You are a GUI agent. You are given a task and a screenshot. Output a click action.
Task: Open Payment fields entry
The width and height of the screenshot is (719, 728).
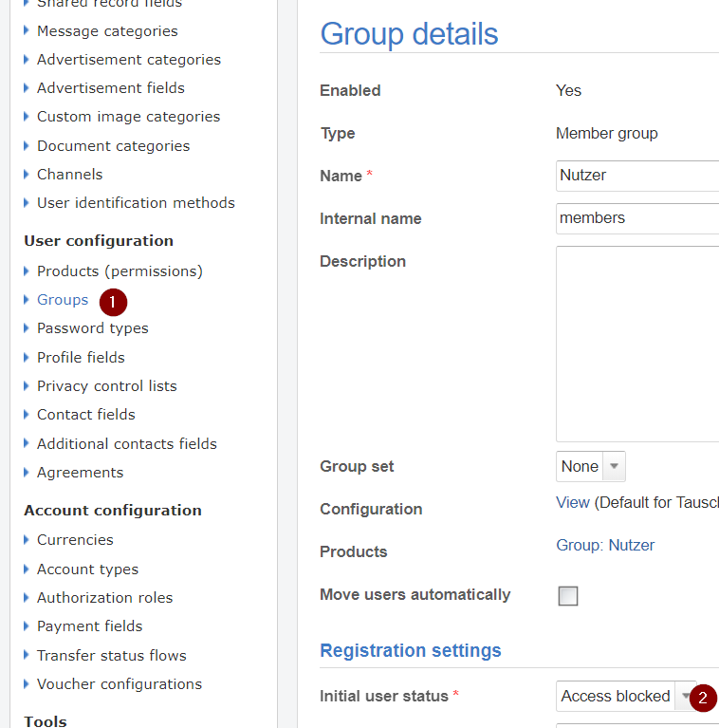pos(89,626)
